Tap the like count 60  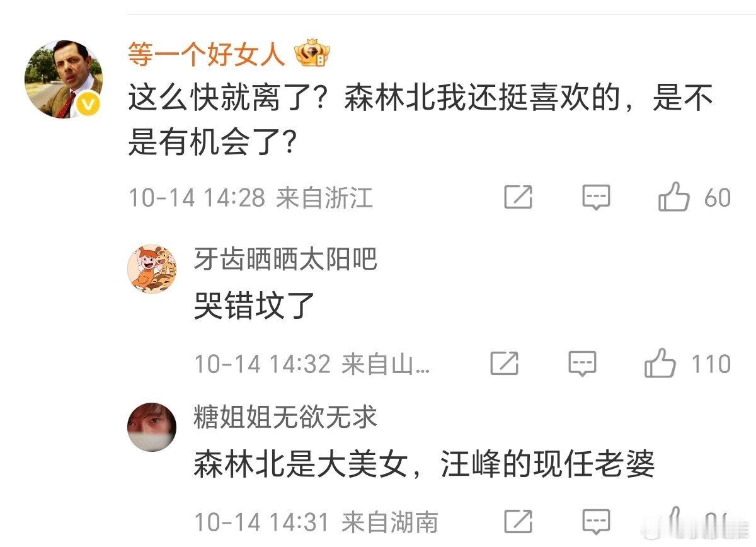[x=717, y=198]
